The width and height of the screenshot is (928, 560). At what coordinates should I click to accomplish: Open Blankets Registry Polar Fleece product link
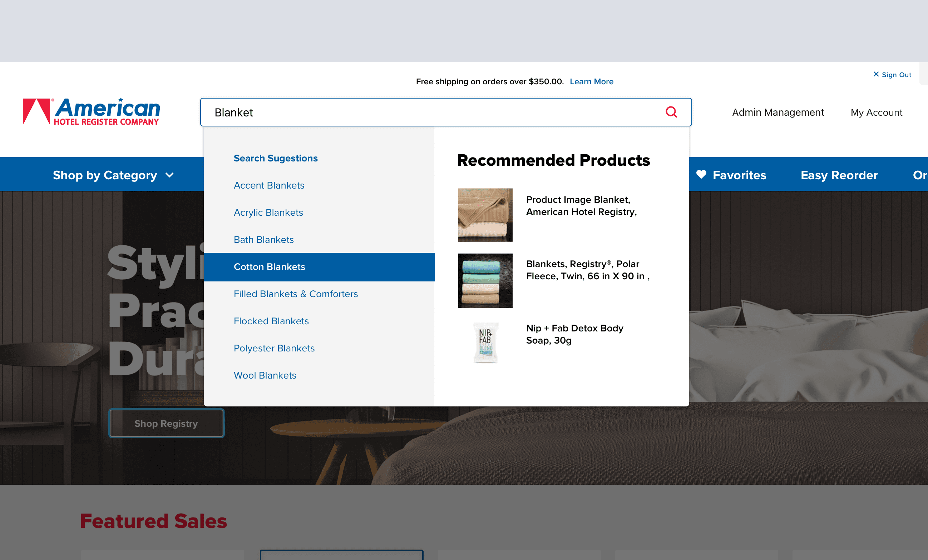click(588, 270)
